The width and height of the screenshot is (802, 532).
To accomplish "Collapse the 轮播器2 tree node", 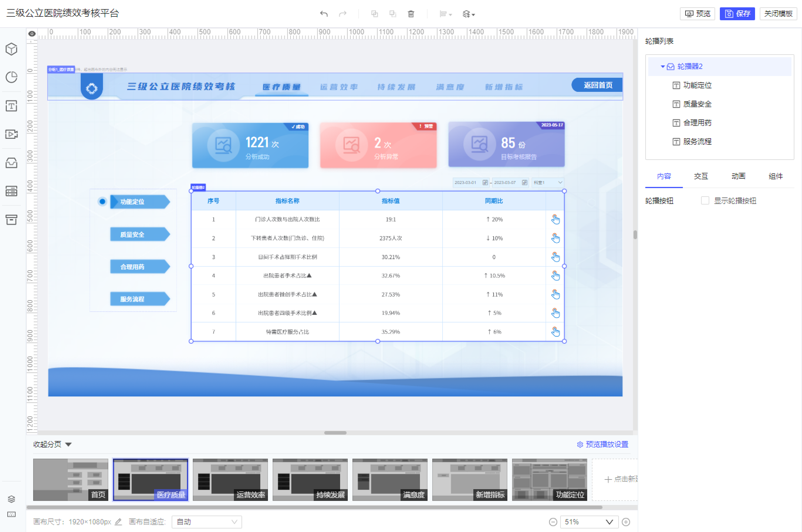I will pos(662,67).
